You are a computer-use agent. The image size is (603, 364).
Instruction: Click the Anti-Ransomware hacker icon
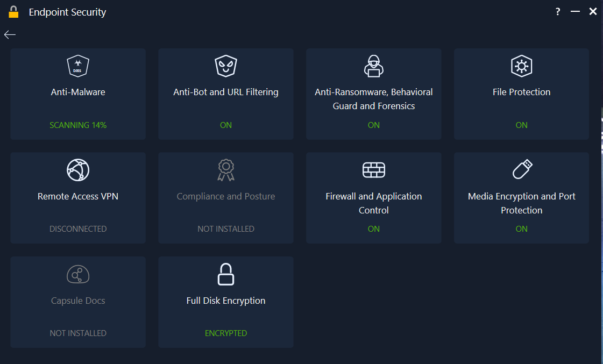pyautogui.click(x=373, y=66)
